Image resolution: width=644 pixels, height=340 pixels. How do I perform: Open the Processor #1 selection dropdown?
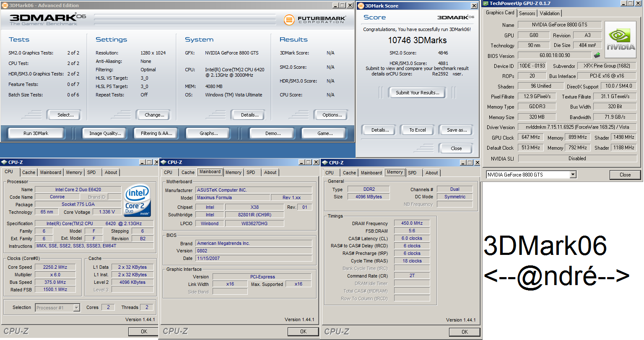pyautogui.click(x=76, y=308)
